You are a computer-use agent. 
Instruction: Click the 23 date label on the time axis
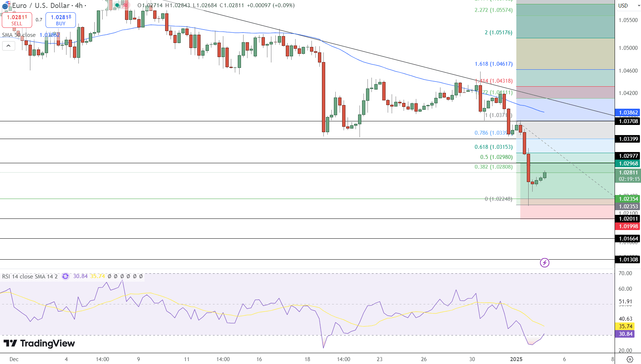tap(379, 359)
